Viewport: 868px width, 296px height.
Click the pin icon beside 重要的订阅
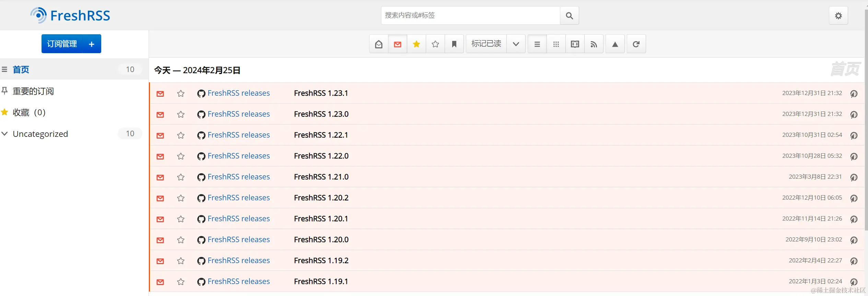[4, 91]
